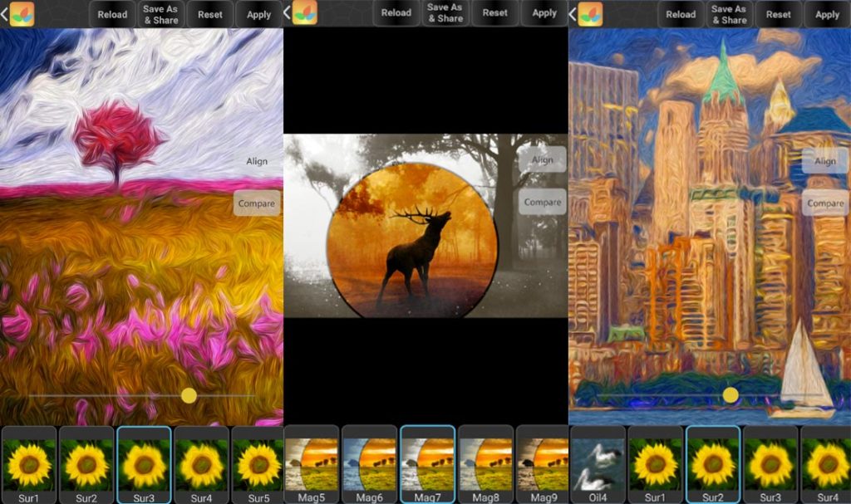The height and width of the screenshot is (504, 851).
Task: Select Sur3 filter in left screen
Action: point(144,465)
